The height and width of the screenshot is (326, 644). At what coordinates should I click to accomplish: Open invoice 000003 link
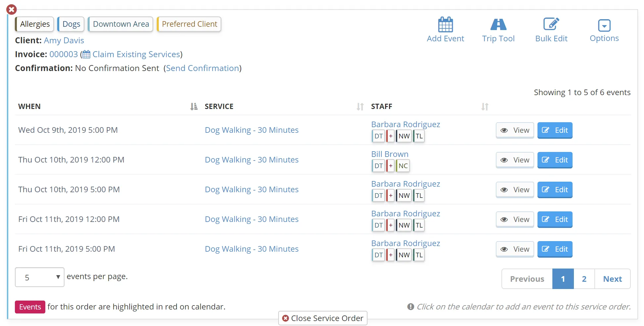tap(64, 54)
